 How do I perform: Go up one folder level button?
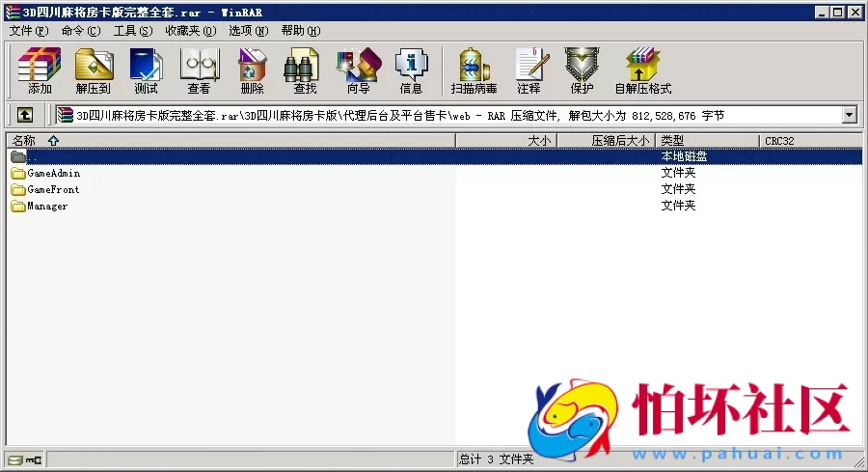point(25,115)
